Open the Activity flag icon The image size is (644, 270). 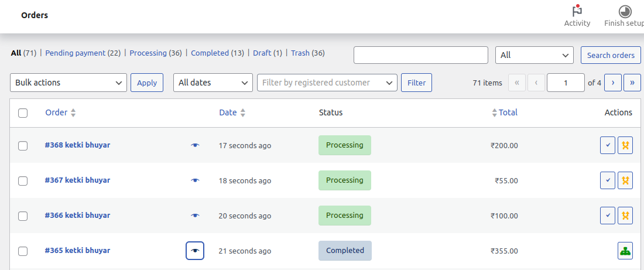[577, 12]
